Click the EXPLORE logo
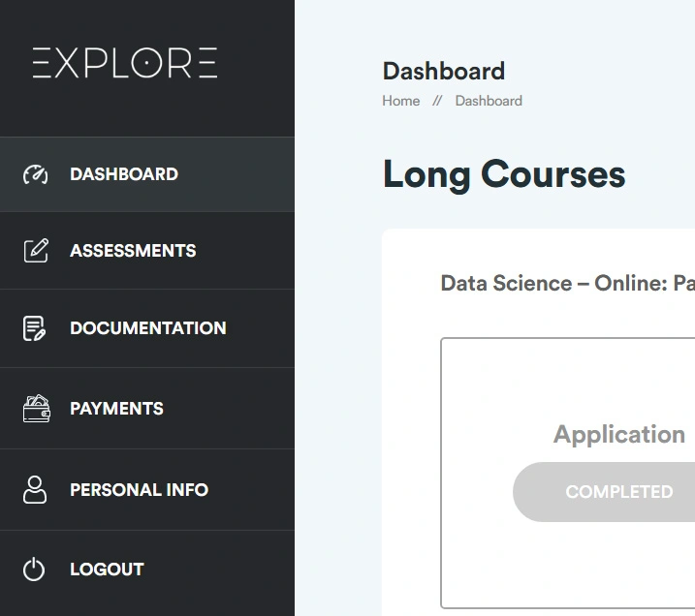Screen dimensions: 695x616 [x=124, y=63]
